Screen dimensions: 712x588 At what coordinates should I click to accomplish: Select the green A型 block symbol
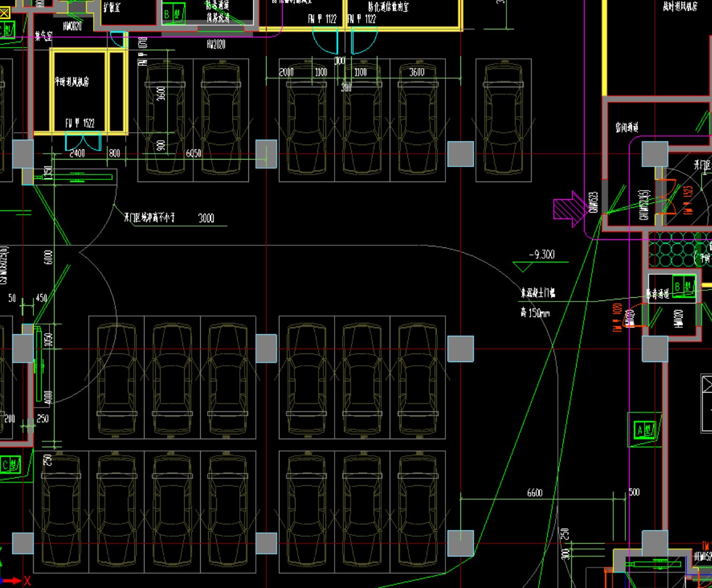pyautogui.click(x=645, y=430)
